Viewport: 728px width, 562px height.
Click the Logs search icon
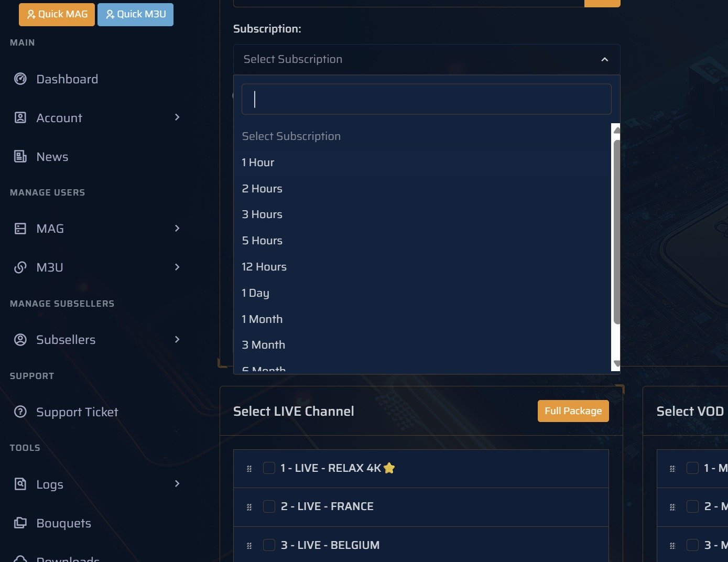pos(20,484)
